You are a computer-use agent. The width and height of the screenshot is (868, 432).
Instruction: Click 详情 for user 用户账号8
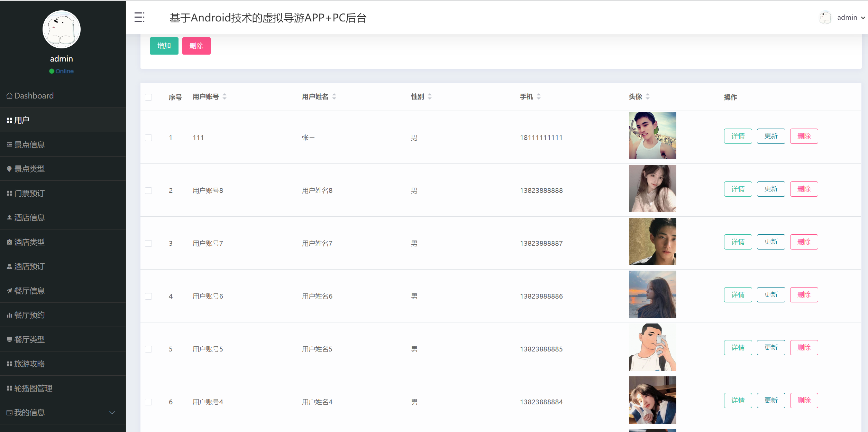(738, 189)
